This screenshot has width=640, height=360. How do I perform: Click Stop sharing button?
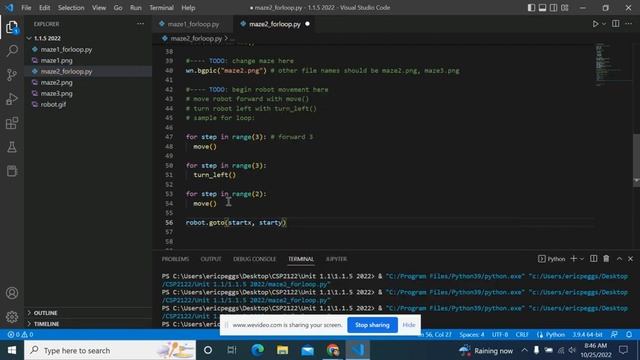pos(372,325)
